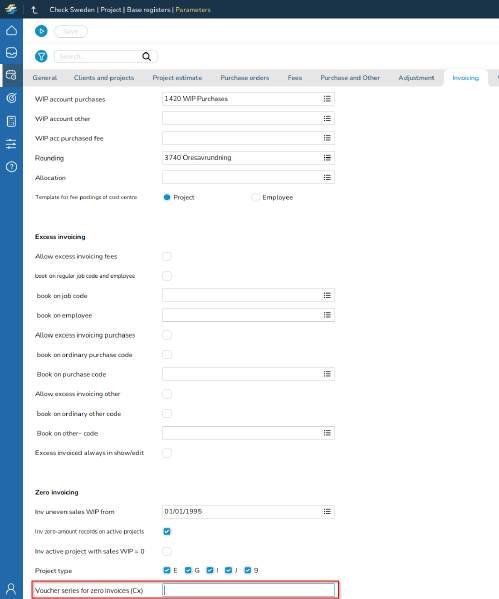The image size is (499, 599).
Task: Uncheck Project type E checkbox
Action: point(167,570)
